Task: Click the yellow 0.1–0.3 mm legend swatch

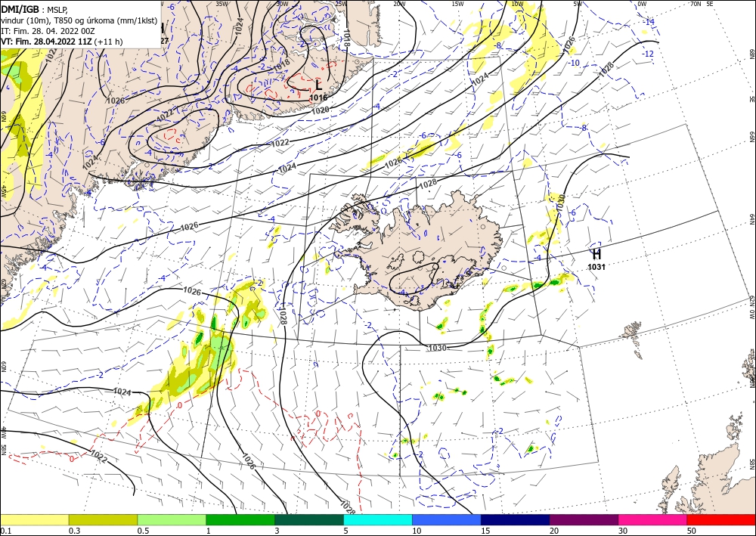Action: (x=34, y=519)
